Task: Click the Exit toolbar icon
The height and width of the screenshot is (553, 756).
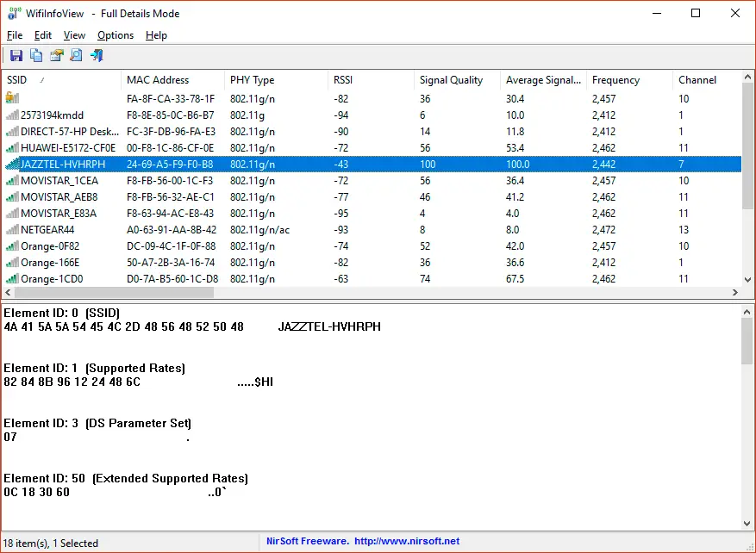Action: 97,55
